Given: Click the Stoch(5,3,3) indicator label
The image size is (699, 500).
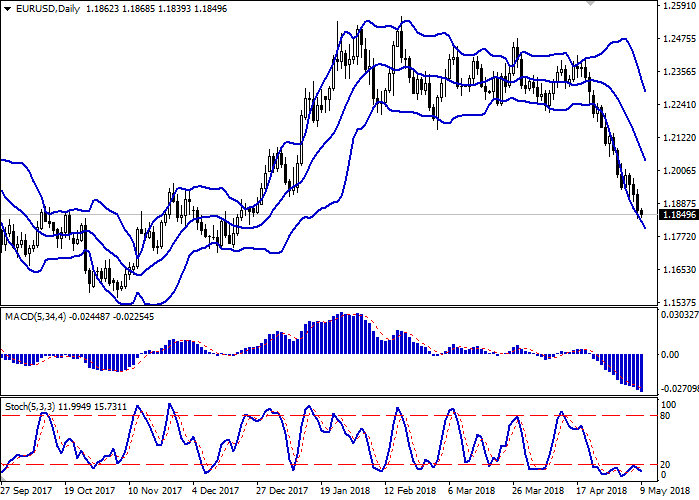Looking at the screenshot, I should pyautogui.click(x=30, y=408).
